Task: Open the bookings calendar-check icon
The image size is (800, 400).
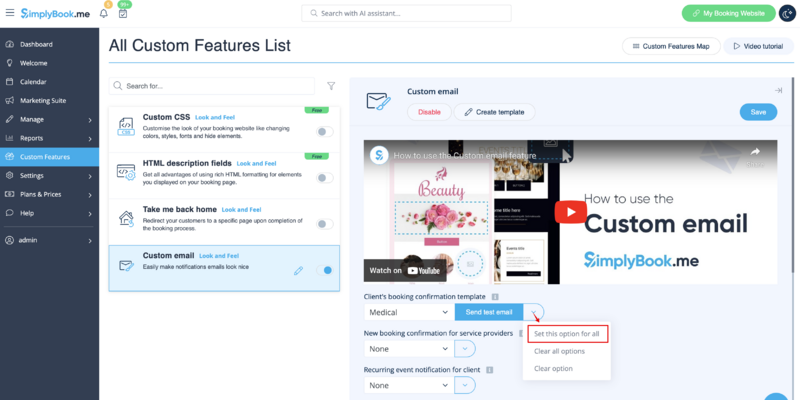Action: coord(122,13)
